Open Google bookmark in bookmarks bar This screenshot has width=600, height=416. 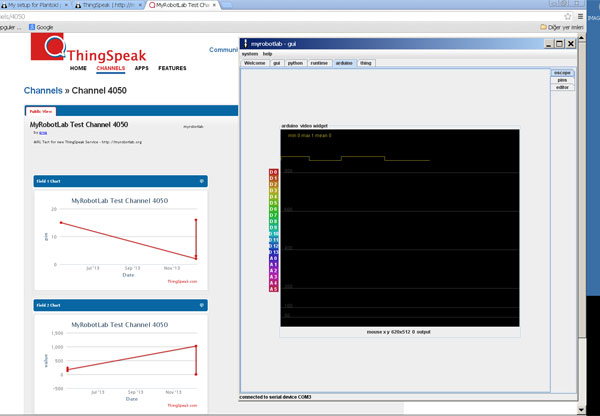coord(41,27)
